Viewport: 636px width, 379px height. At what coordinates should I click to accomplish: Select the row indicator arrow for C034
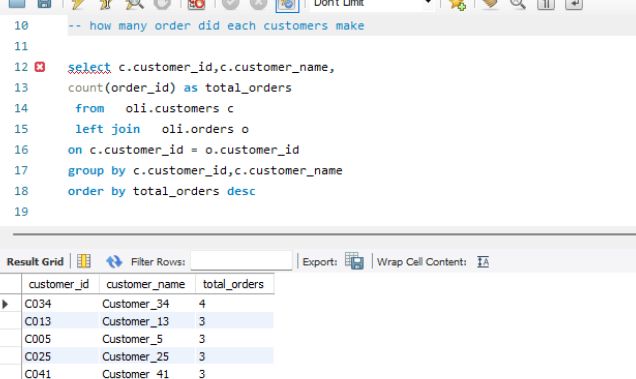tap(5, 304)
